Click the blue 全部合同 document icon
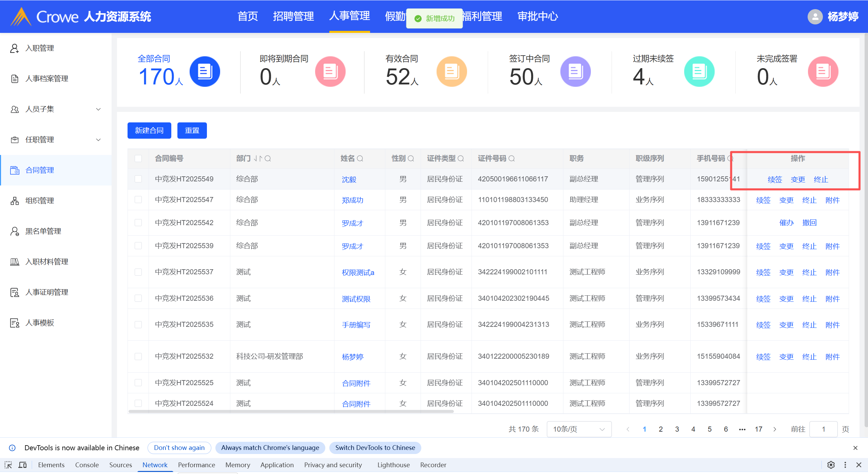This screenshot has width=868, height=474. click(x=205, y=72)
